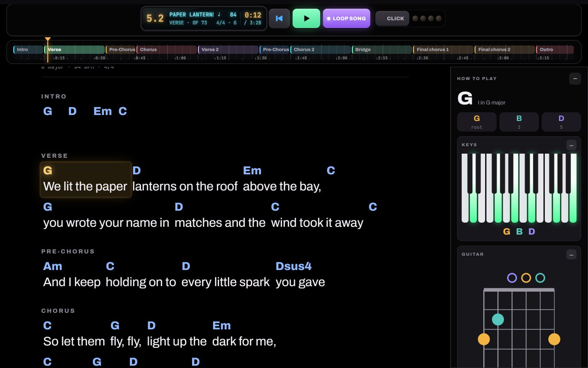Click the C chord above "wind took it away"
This screenshot has width=588, height=368.
275,207
